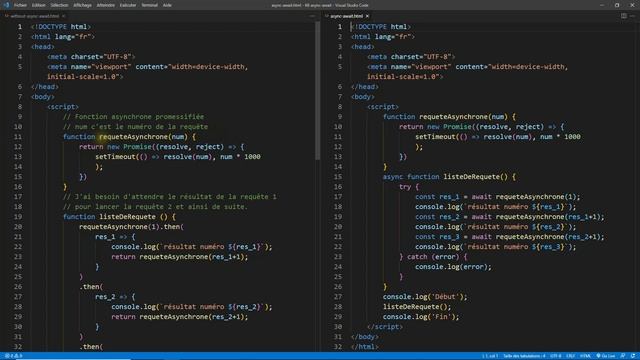
Task: Click 'listeDeRequete();' on right editor line 28
Action: coord(417,307)
